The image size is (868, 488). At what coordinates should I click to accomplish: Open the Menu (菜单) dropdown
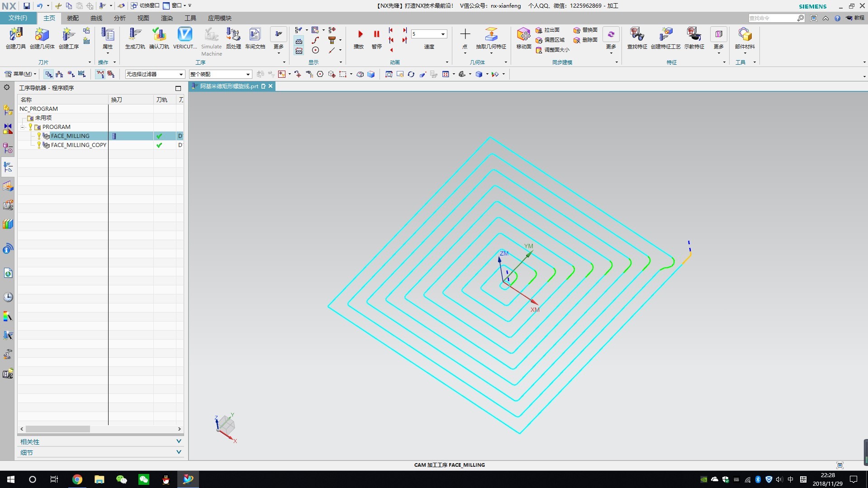pos(21,74)
